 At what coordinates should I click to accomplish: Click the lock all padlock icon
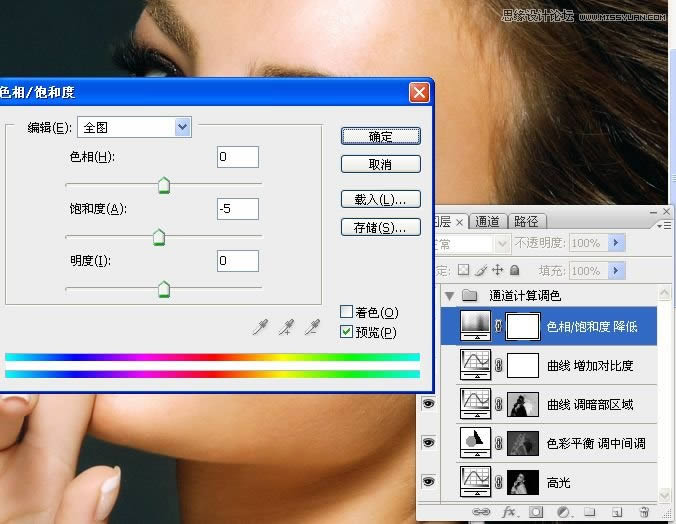click(x=514, y=270)
